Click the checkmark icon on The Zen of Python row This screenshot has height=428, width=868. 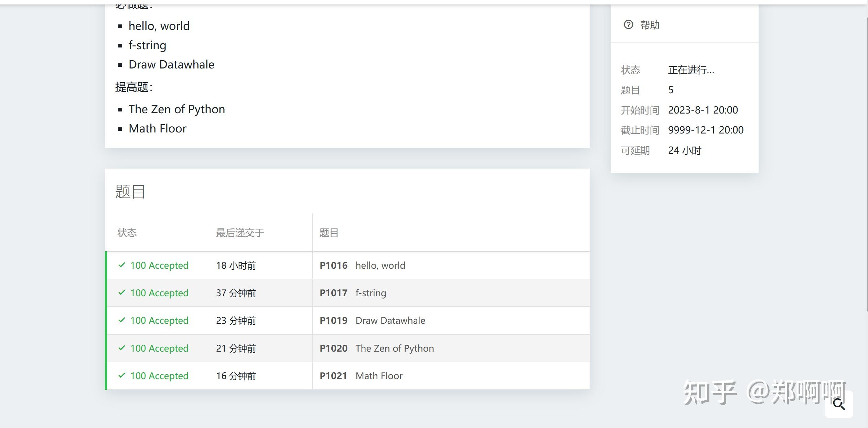coord(121,348)
